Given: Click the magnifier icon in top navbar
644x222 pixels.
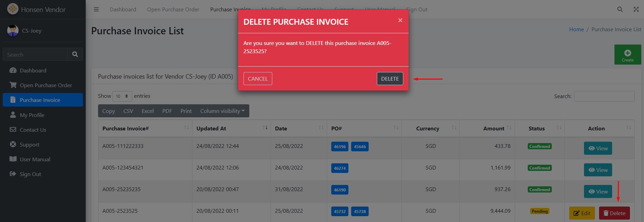Looking at the screenshot, I should click(x=620, y=9).
